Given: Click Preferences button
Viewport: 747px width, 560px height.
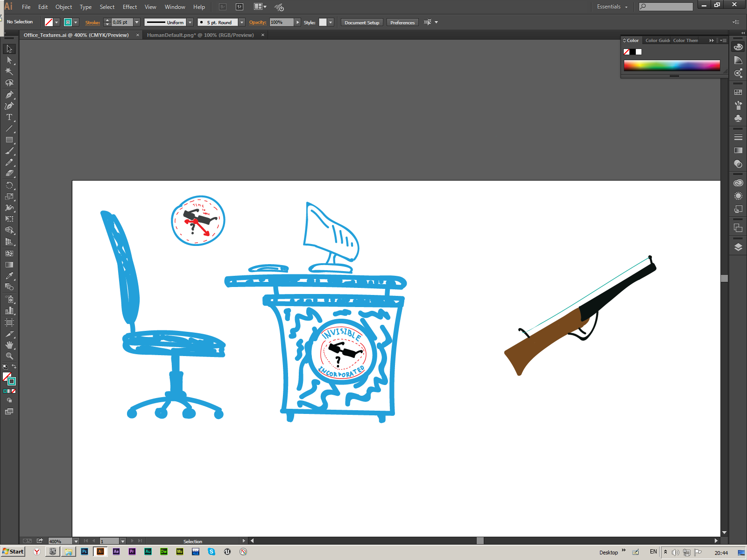Looking at the screenshot, I should click(402, 22).
